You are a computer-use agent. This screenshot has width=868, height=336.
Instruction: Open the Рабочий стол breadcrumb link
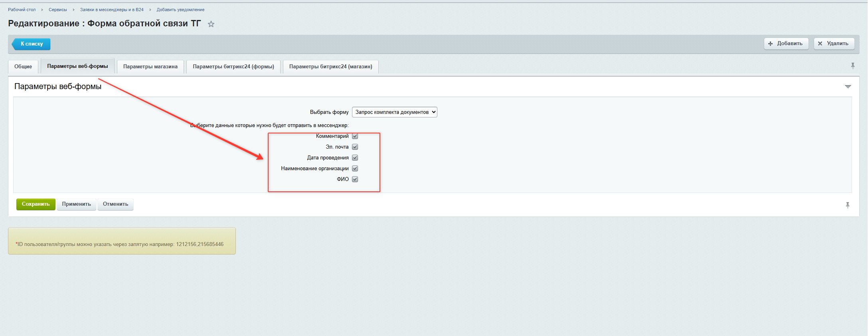[22, 10]
